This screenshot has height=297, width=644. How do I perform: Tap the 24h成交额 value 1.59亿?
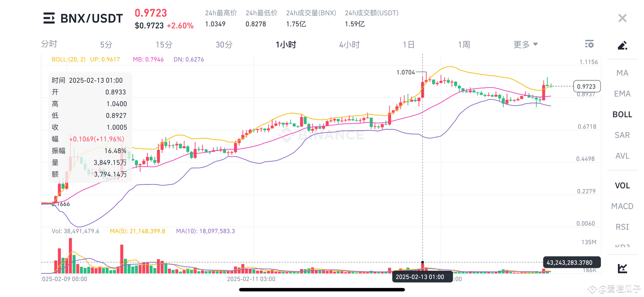click(x=355, y=24)
